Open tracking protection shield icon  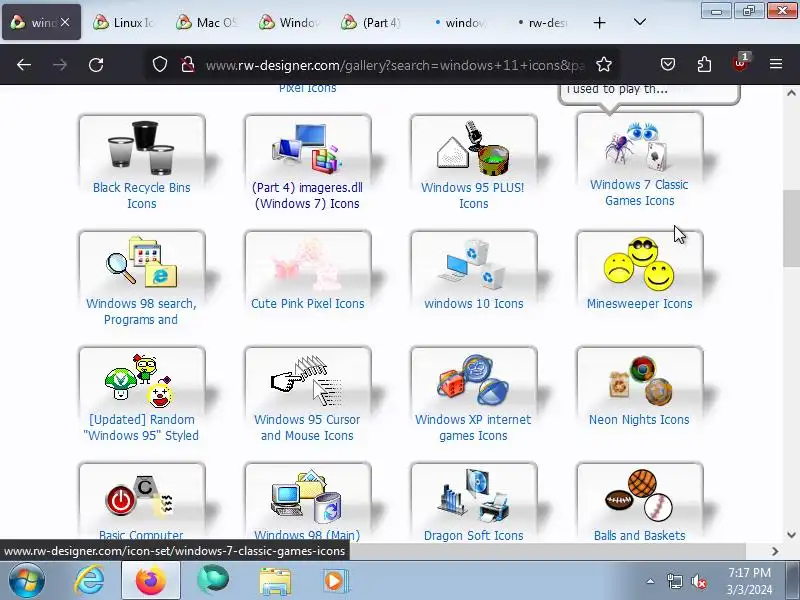coord(160,64)
